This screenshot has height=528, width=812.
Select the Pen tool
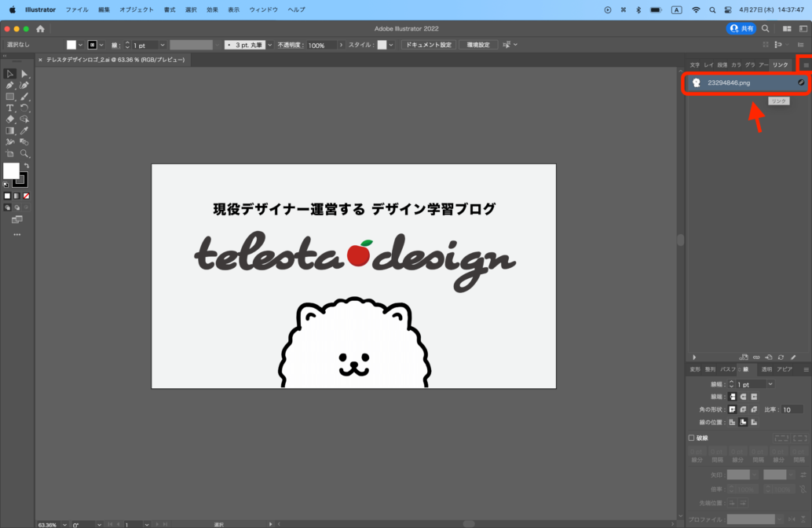[9, 86]
